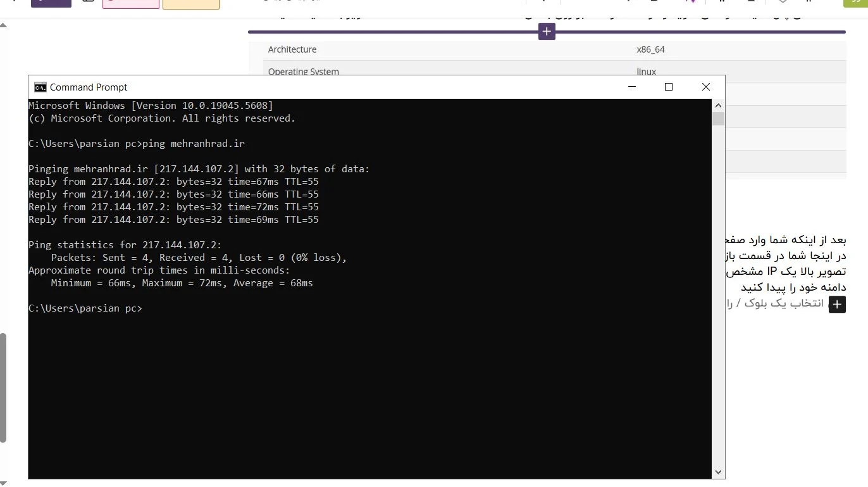
Task: Maximize the Command Prompt window
Action: [x=669, y=87]
